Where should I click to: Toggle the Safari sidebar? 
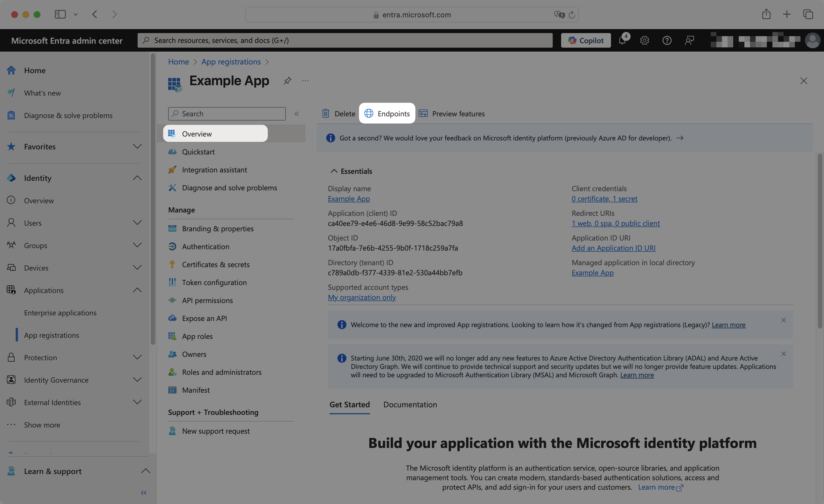click(x=60, y=14)
